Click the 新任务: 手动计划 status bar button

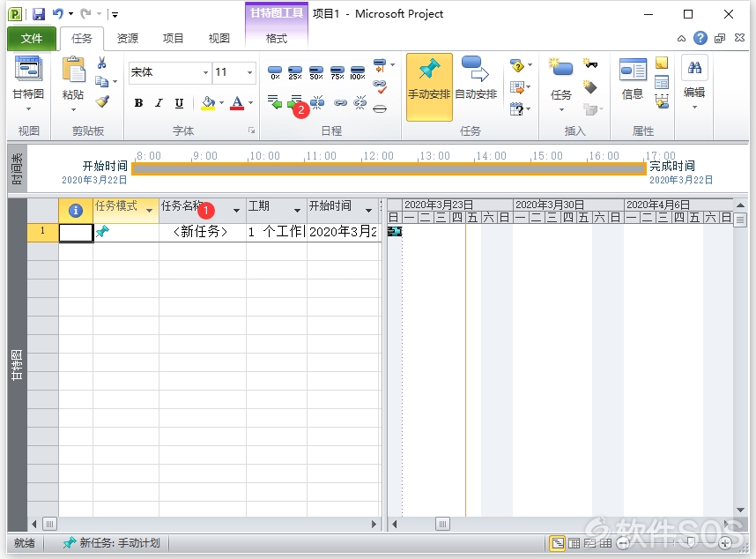(111, 543)
